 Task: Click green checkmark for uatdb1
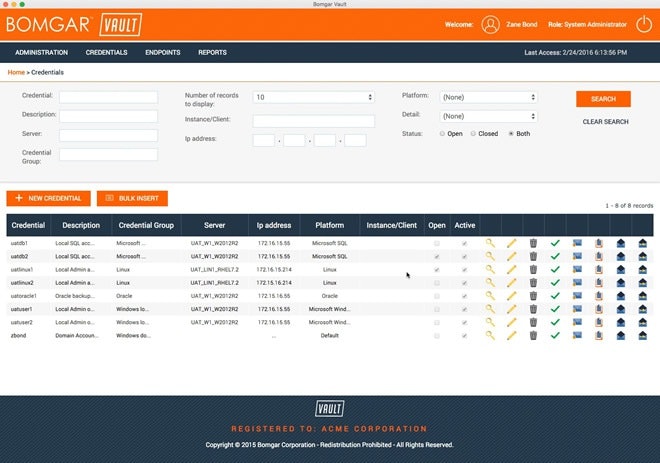[555, 243]
